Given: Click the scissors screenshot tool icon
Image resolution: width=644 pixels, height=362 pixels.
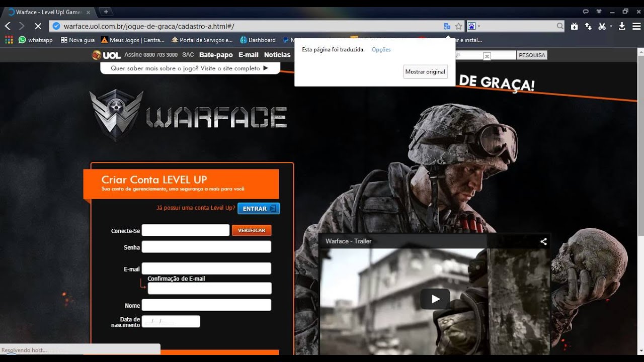Looking at the screenshot, I should click(602, 26).
